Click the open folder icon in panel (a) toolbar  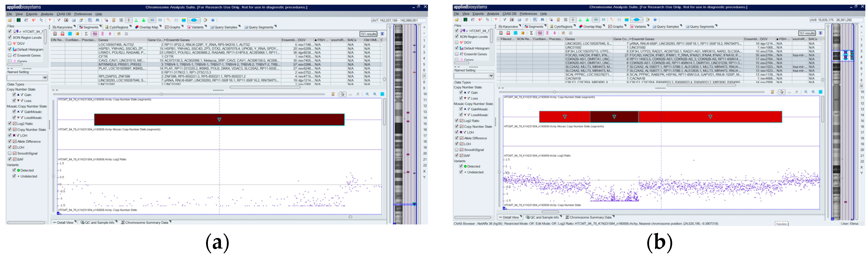10,20
